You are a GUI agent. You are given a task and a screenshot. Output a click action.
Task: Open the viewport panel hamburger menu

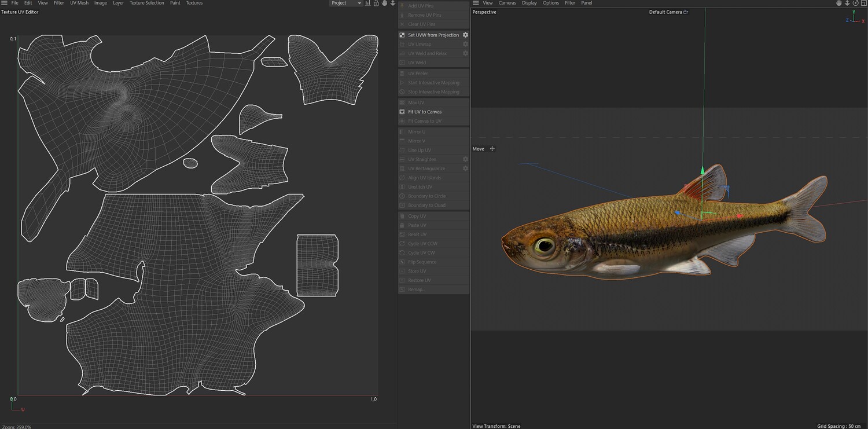pos(476,3)
